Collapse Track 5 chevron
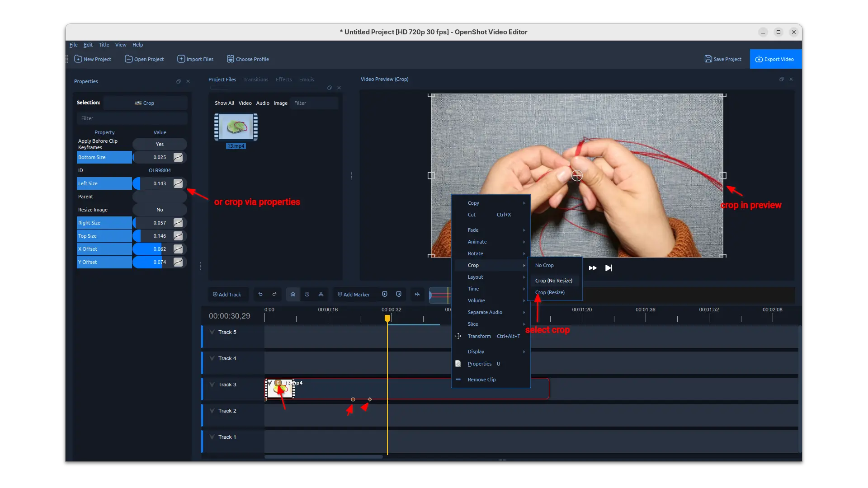Screen dimensions: 868x488 [212, 332]
